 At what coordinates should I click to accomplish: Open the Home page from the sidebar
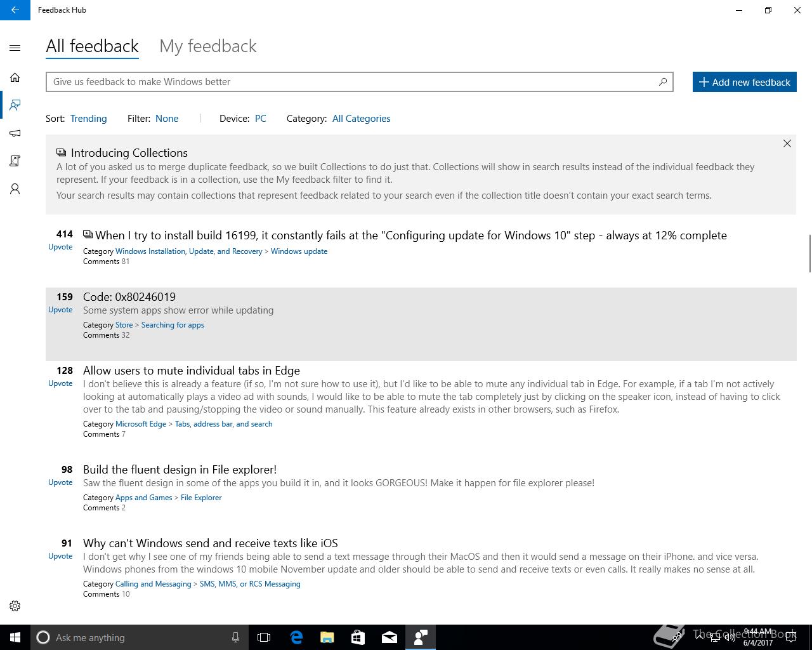coord(15,77)
